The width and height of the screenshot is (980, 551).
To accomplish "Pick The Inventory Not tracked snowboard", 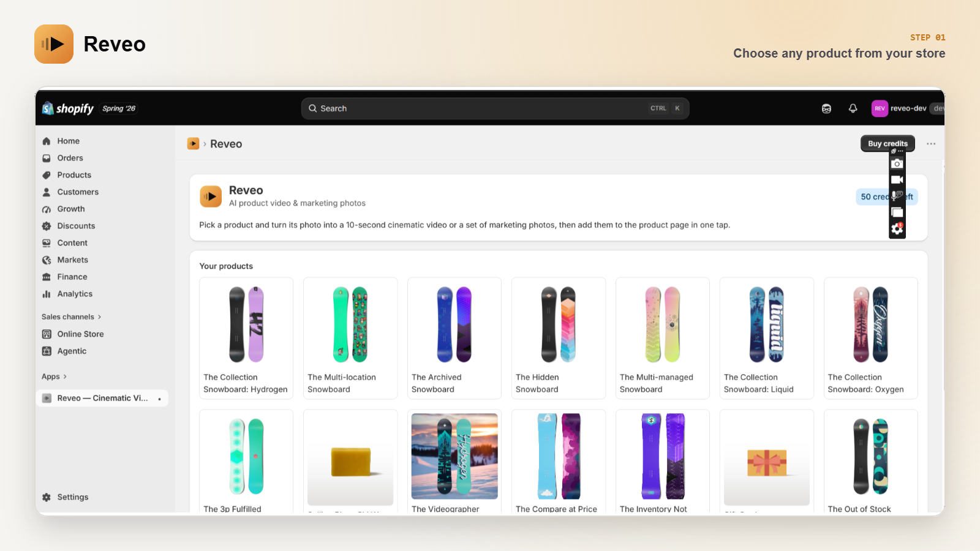I will click(x=663, y=462).
